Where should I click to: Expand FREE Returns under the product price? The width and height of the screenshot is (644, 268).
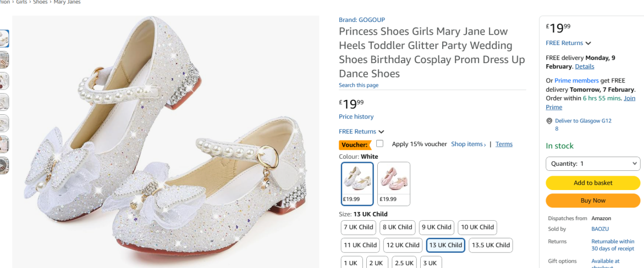click(361, 132)
